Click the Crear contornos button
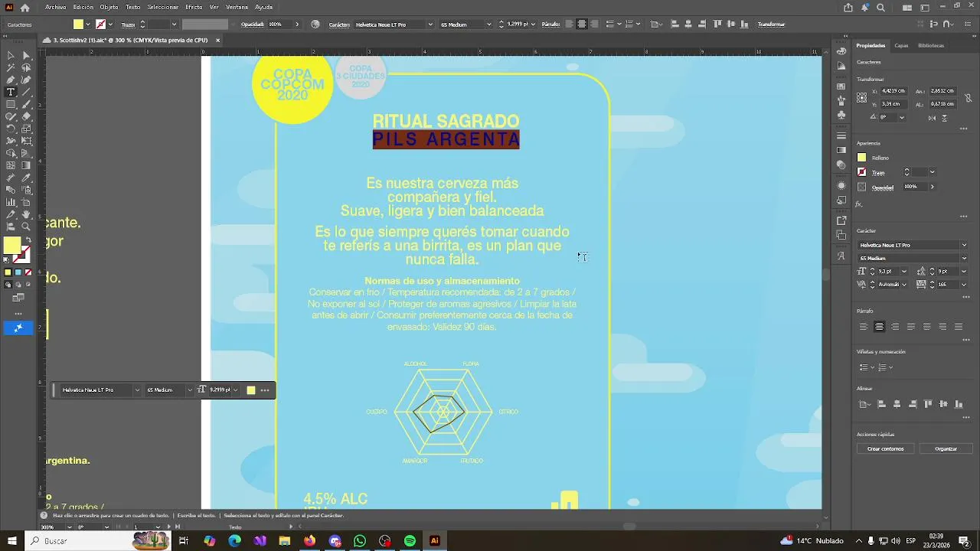This screenshot has height=551, width=980. coord(886,449)
